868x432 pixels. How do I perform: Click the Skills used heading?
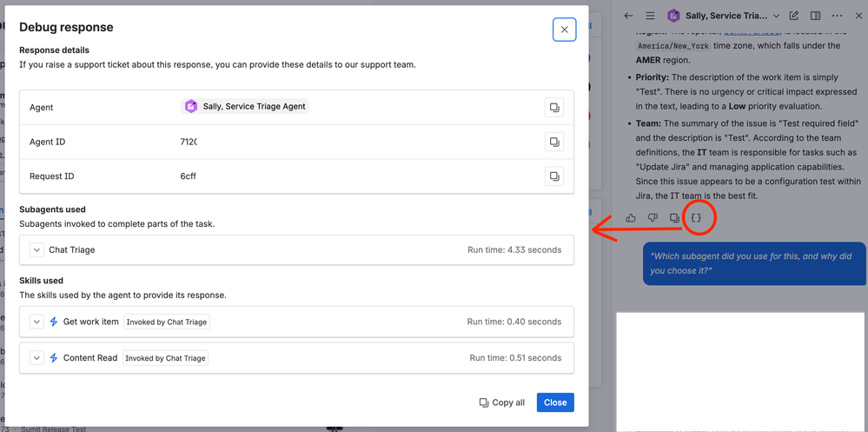coord(42,281)
